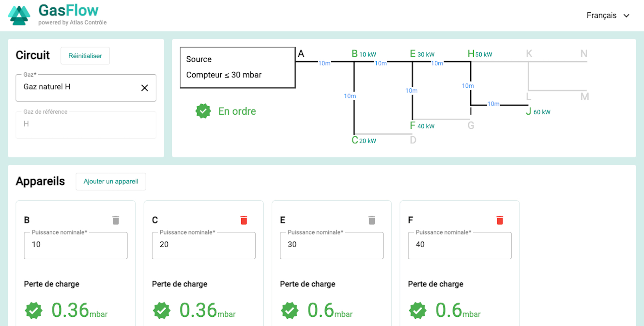
Task: Edit Puissance nominale field for B
Action: [75, 245]
